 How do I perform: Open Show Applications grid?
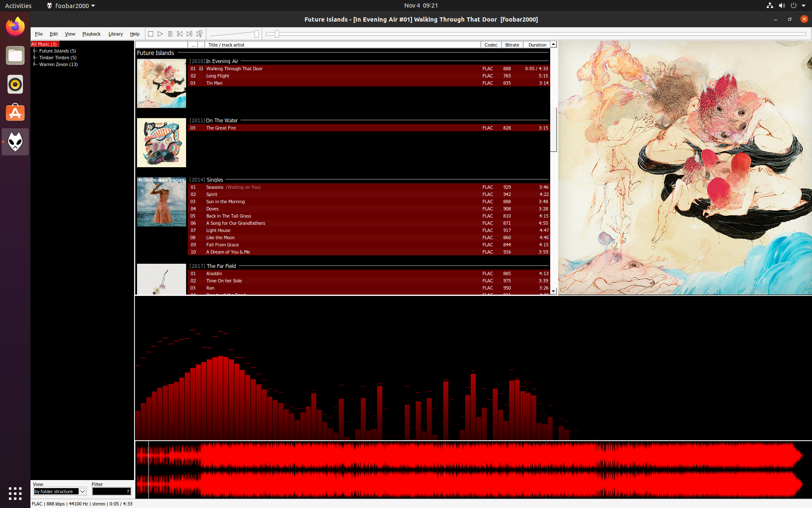coord(15,493)
